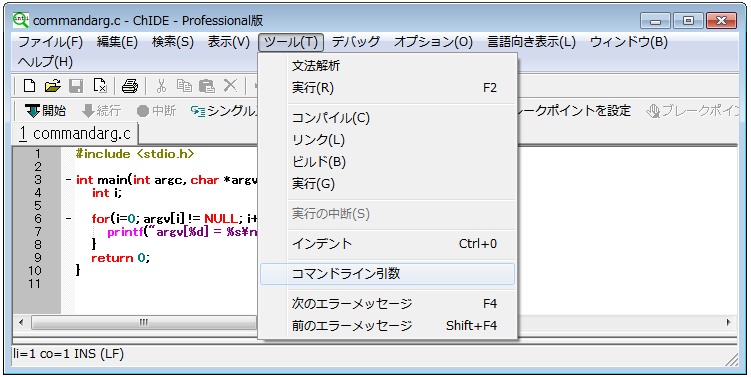Screen dimensions: 751x377
Task: Click the Cut scissors icon
Action: tap(161, 86)
